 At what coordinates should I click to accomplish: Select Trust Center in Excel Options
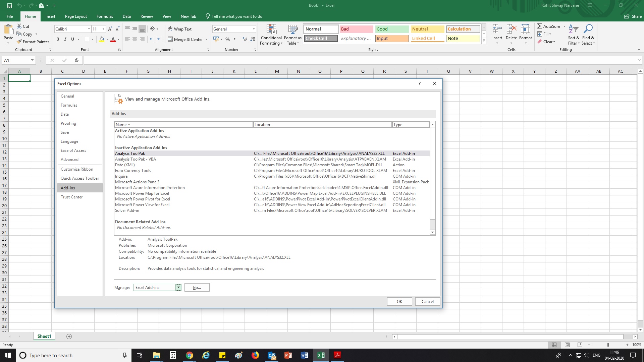pos(71,197)
